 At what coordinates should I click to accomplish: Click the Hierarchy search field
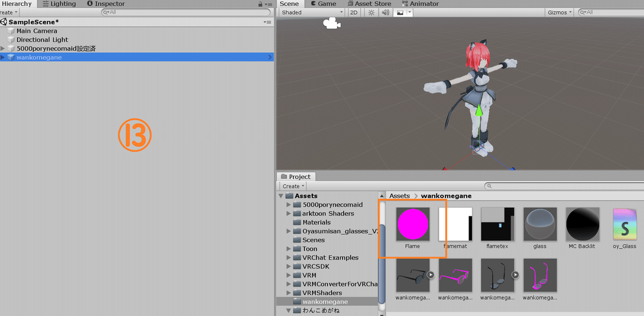(187, 12)
